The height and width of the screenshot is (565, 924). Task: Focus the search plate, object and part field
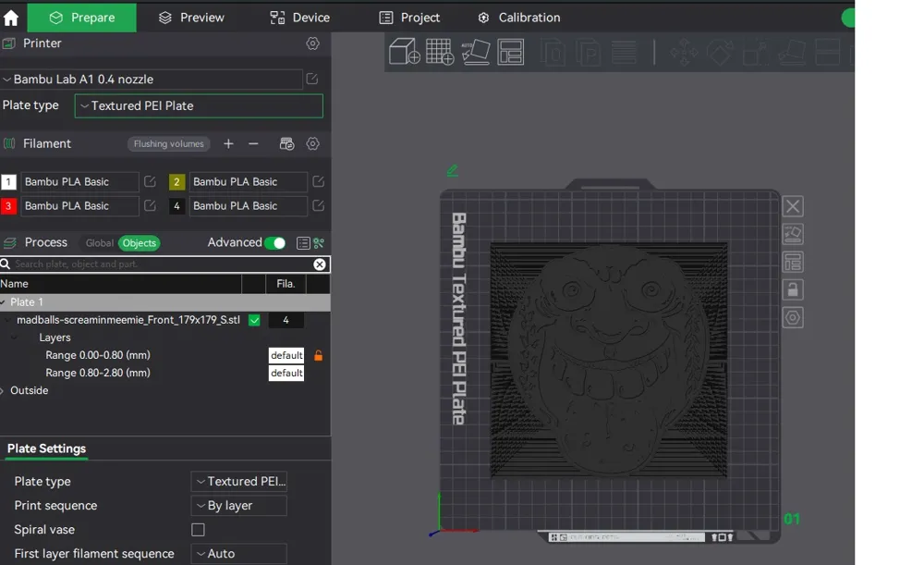click(x=162, y=264)
